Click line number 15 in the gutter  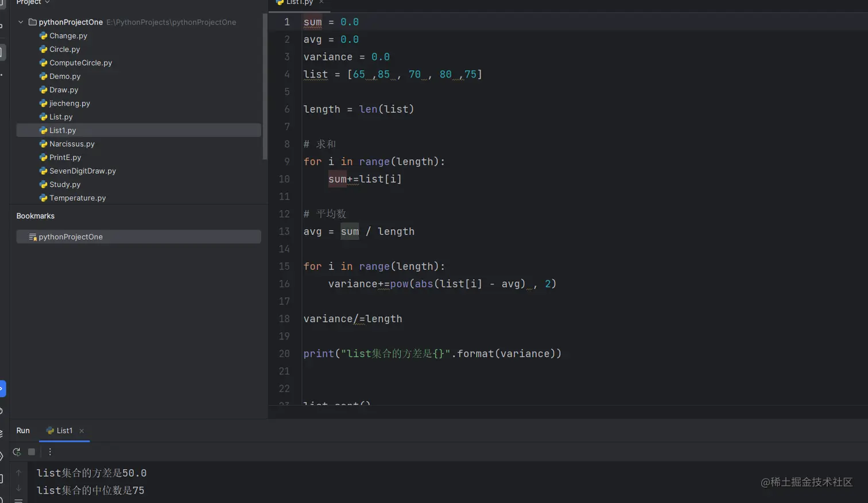284,266
